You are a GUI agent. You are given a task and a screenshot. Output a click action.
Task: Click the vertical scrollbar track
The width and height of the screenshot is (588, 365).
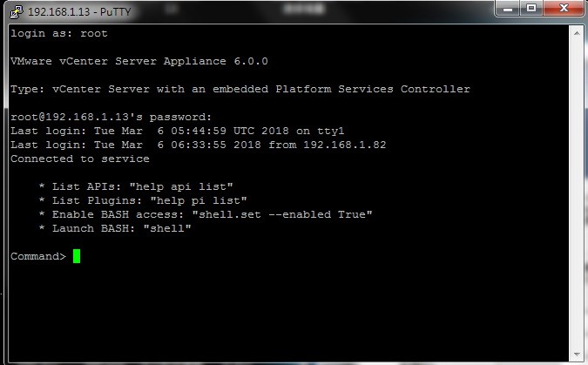pos(577,193)
